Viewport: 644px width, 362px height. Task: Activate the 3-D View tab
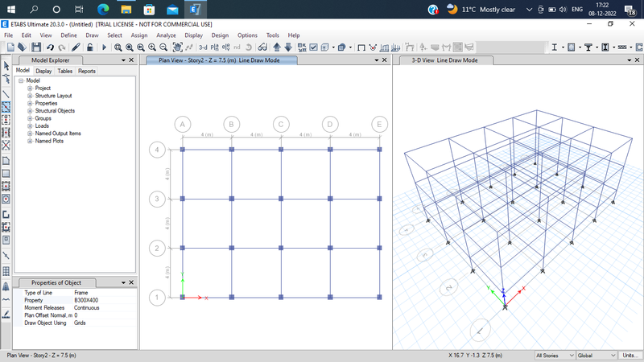tap(444, 60)
